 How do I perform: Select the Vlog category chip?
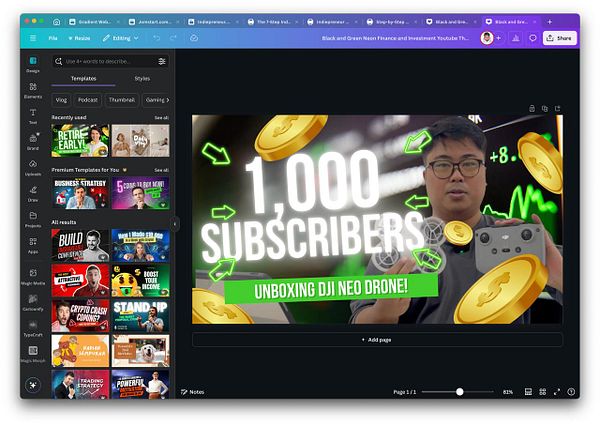[x=61, y=100]
